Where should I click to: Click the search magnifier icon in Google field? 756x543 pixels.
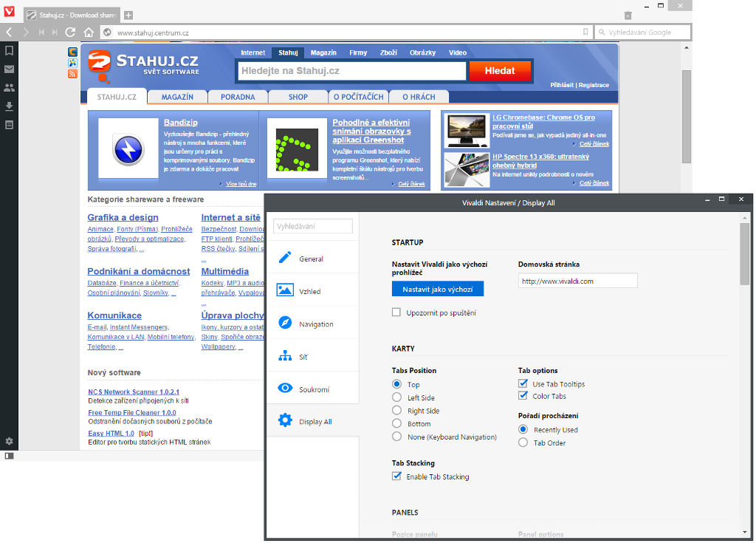click(x=602, y=33)
